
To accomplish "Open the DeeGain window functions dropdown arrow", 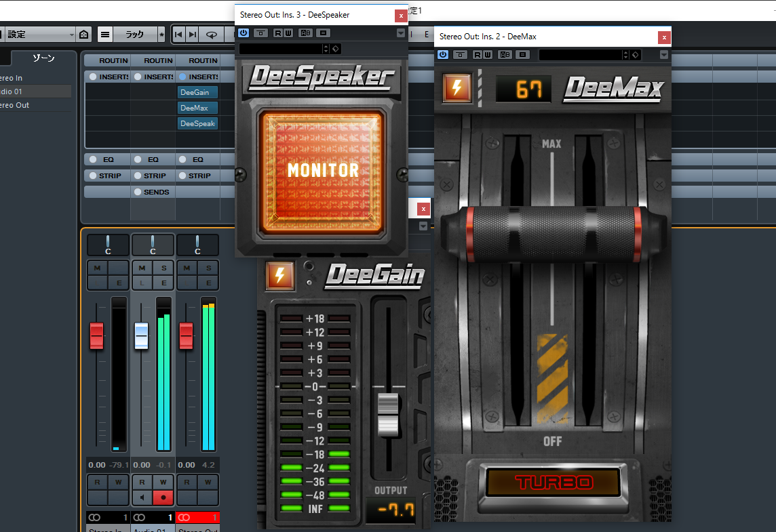I will (x=423, y=226).
